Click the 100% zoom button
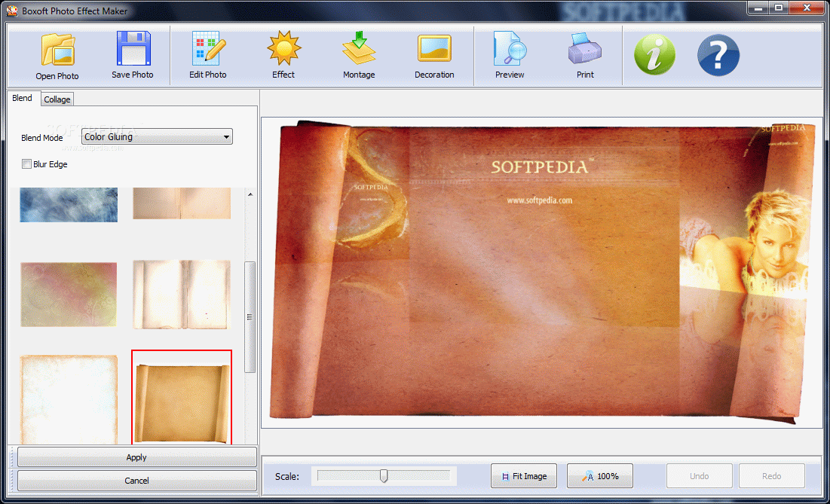Image resolution: width=830 pixels, height=504 pixels. point(600,476)
